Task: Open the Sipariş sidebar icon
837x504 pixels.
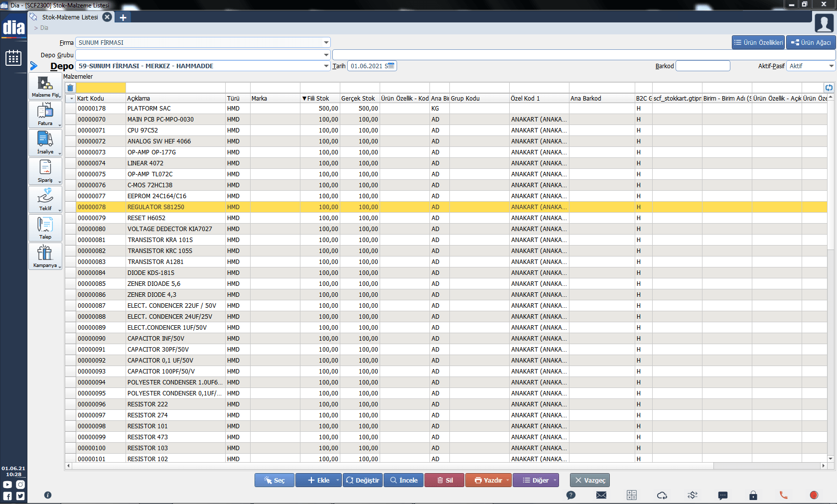Action: click(45, 171)
